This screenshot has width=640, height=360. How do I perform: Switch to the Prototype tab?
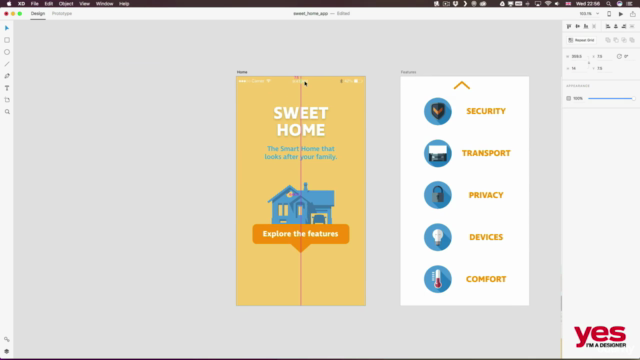pyautogui.click(x=62, y=13)
